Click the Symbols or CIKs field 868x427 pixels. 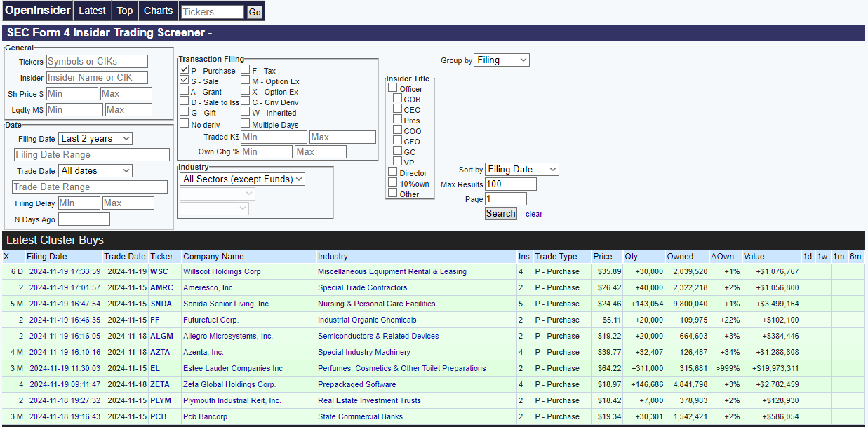(98, 62)
